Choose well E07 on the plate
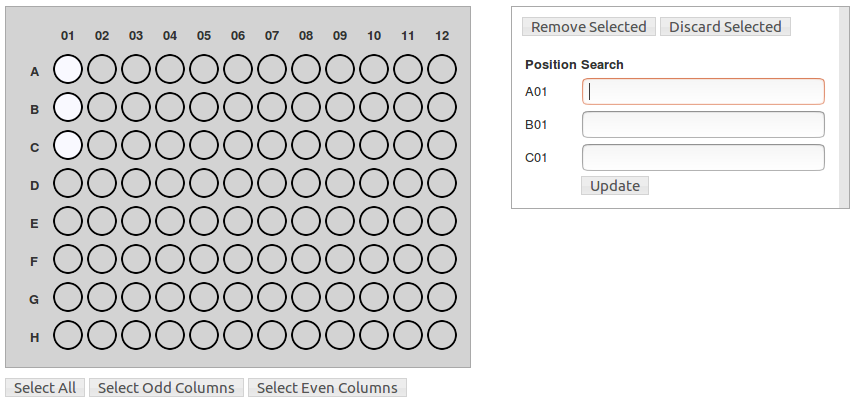Viewport: 855px width, 402px height. pos(272,221)
